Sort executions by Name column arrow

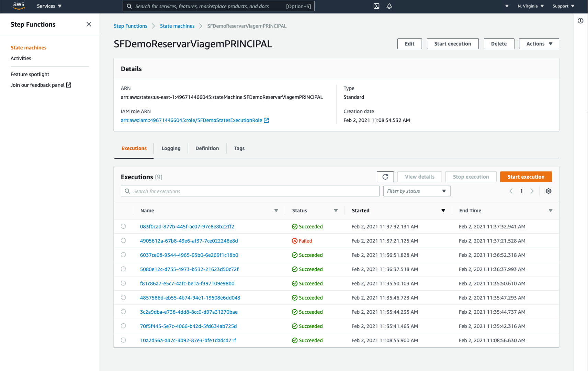(276, 211)
